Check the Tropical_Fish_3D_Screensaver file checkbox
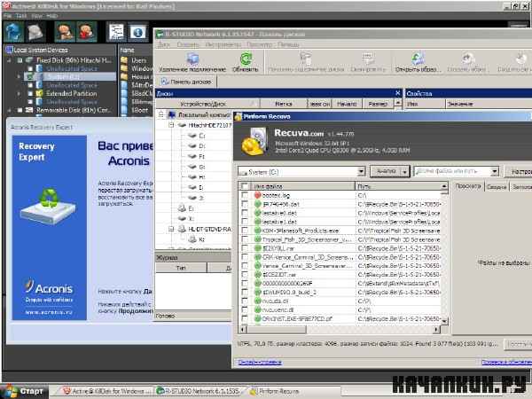 coord(245,239)
